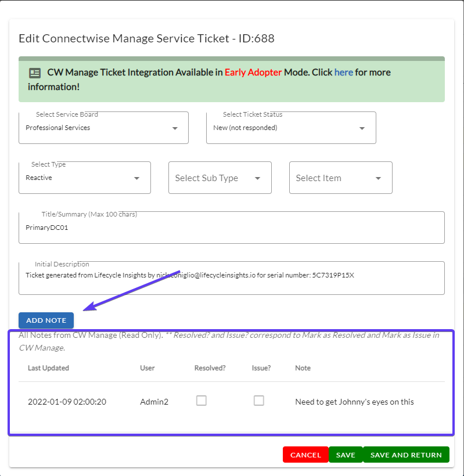The height and width of the screenshot is (476, 464).
Task: Click the Title/Summary field containing PrimaryDC01
Action: click(x=232, y=228)
